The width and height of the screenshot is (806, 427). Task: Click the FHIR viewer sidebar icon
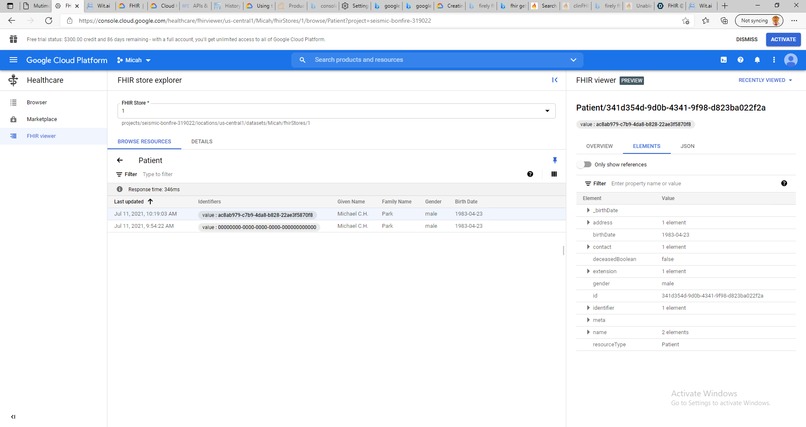(13, 136)
